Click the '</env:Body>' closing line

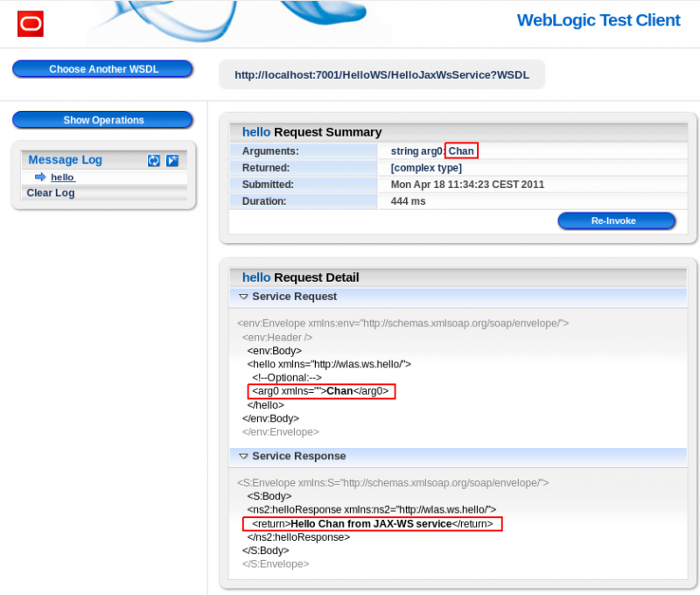[x=270, y=418]
